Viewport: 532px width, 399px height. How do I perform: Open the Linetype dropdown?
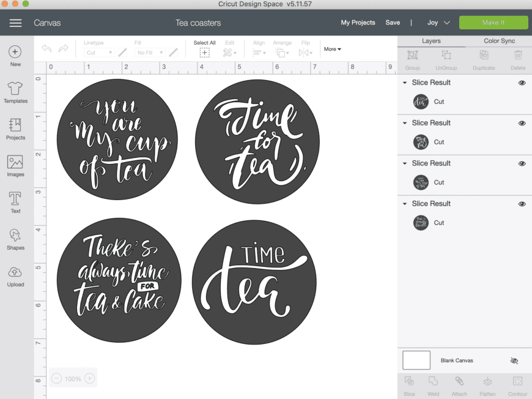(x=98, y=53)
